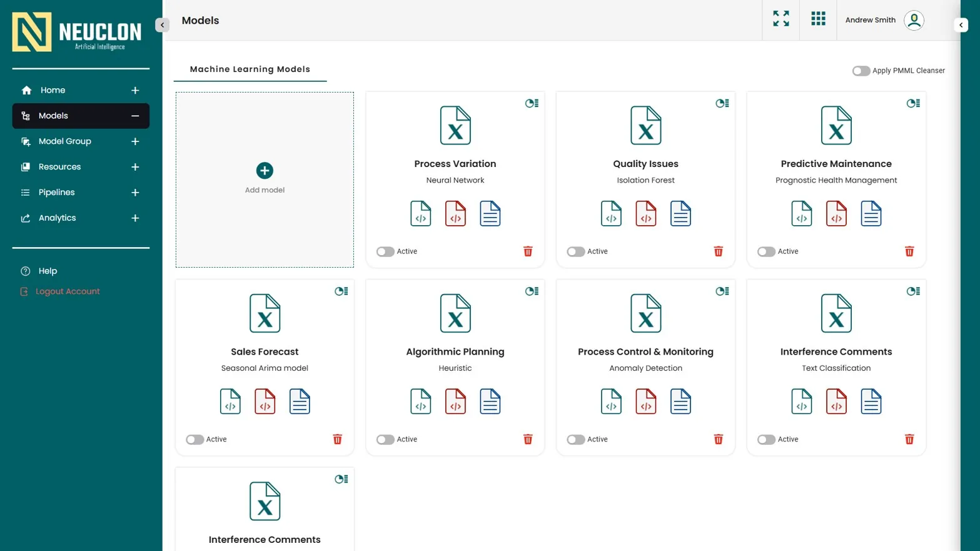The image size is (980, 551).
Task: Delete the Predictive Maintenance model
Action: pyautogui.click(x=909, y=251)
